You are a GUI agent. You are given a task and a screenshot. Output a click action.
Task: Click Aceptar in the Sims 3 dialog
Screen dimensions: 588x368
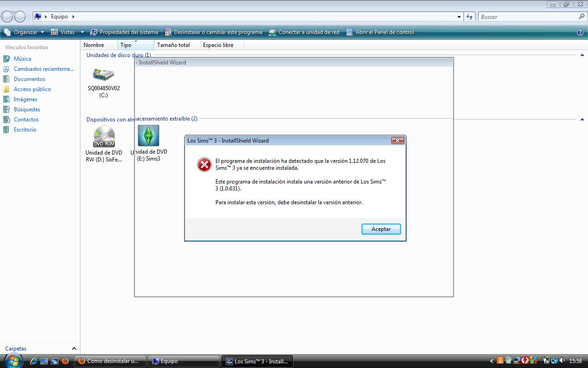click(x=381, y=229)
